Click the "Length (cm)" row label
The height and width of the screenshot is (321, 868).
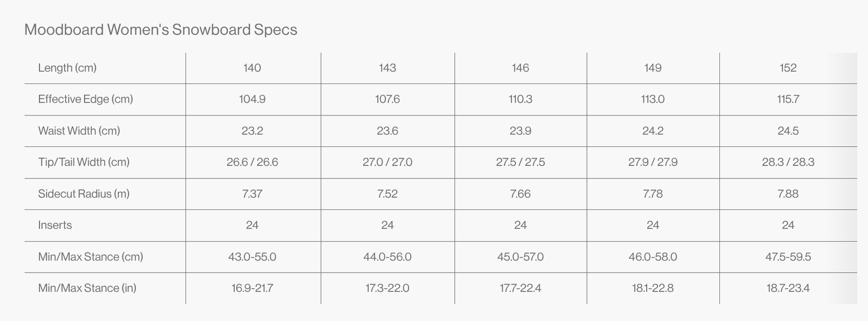67,68
